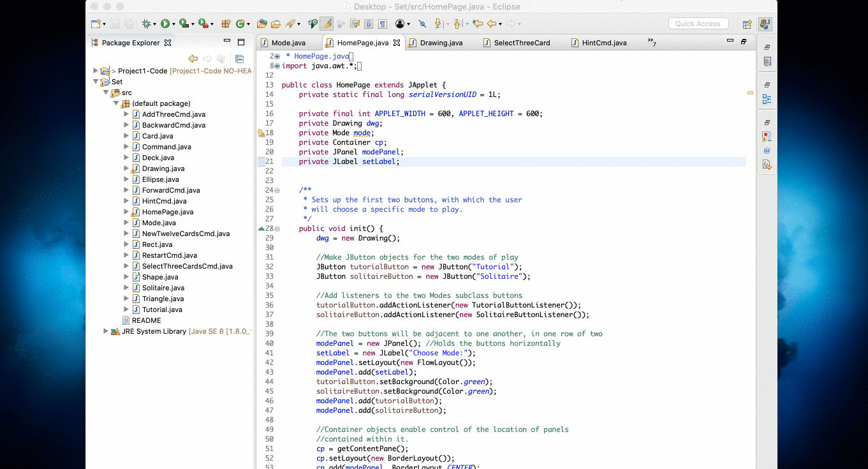The width and height of the screenshot is (868, 469).
Task: Select Tutorial.java in Package Explorer
Action: (162, 309)
